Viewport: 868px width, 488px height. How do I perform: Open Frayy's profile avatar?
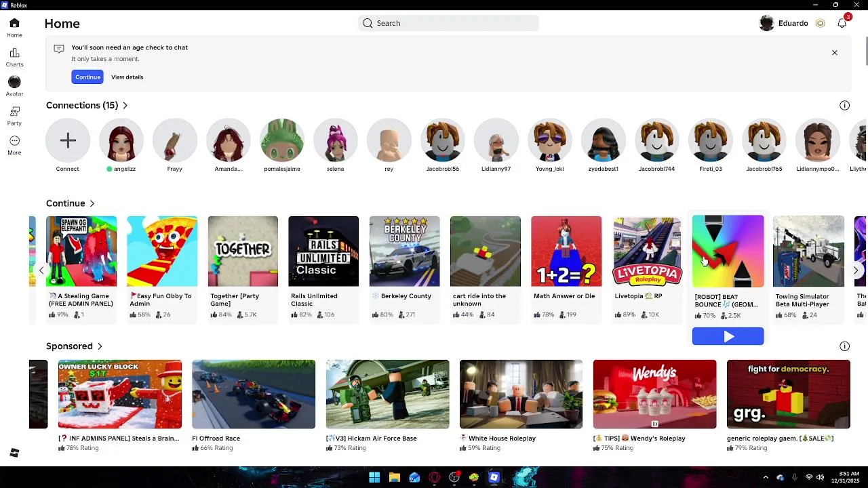175,140
